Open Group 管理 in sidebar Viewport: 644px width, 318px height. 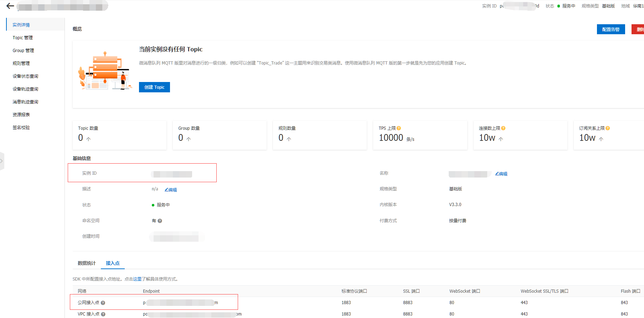point(23,51)
